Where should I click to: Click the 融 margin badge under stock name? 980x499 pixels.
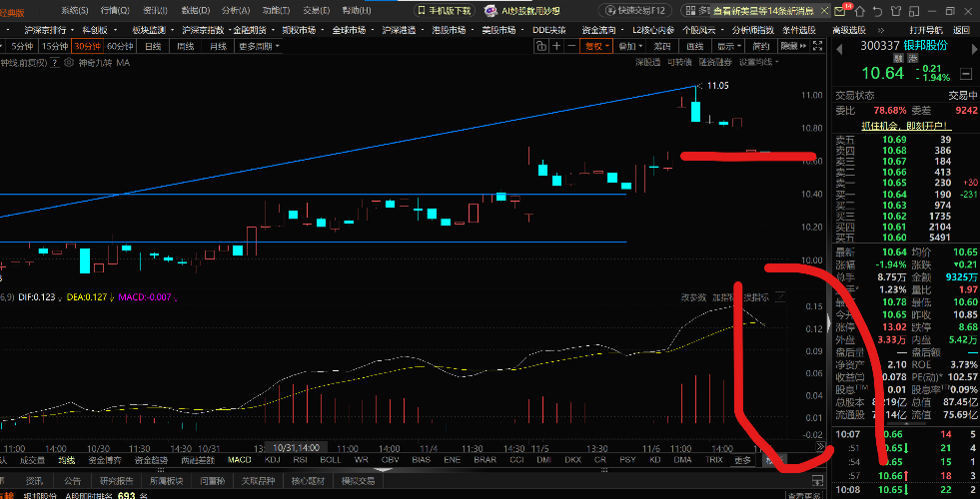(x=899, y=58)
